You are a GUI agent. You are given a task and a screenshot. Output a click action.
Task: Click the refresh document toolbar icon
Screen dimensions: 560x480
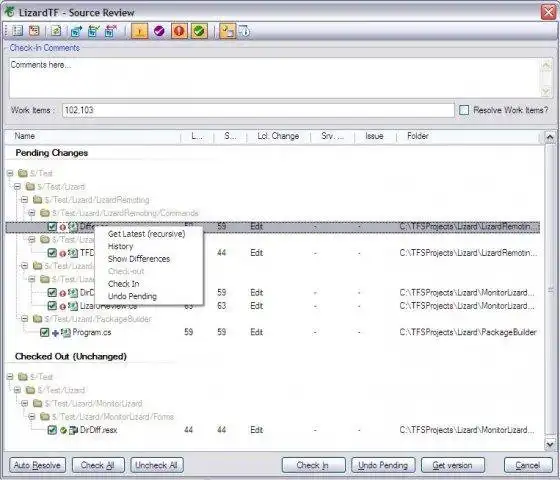[x=56, y=31]
